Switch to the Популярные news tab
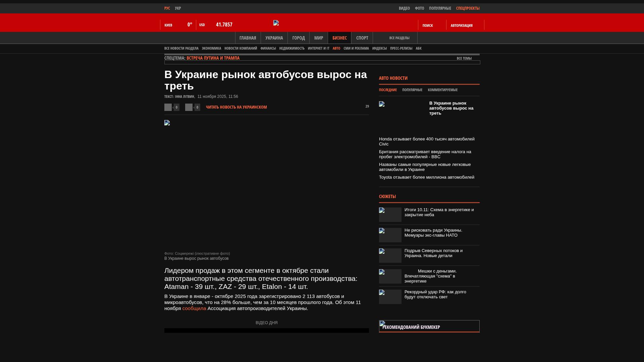Viewport: 644px width, 362px height. coord(412,90)
